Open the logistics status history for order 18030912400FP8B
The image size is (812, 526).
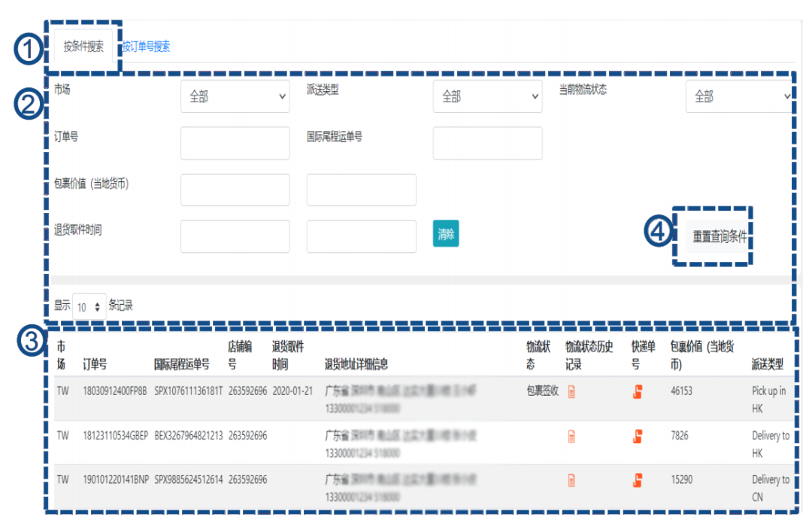point(571,391)
